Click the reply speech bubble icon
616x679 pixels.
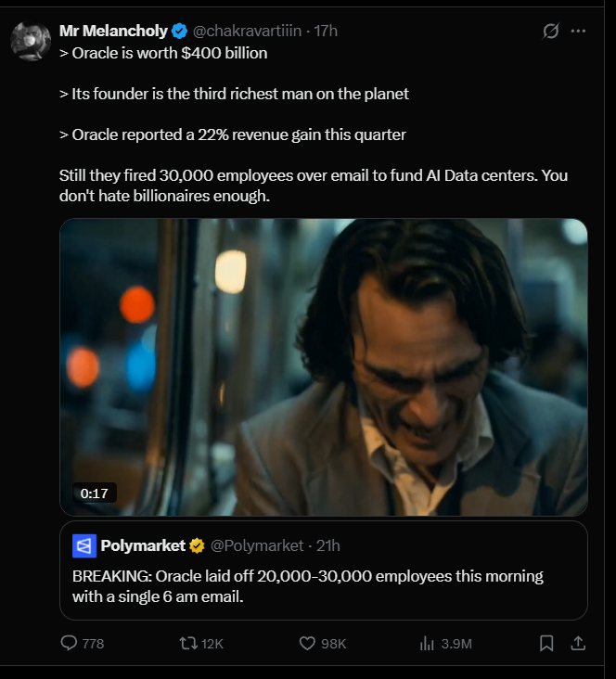pyautogui.click(x=70, y=643)
